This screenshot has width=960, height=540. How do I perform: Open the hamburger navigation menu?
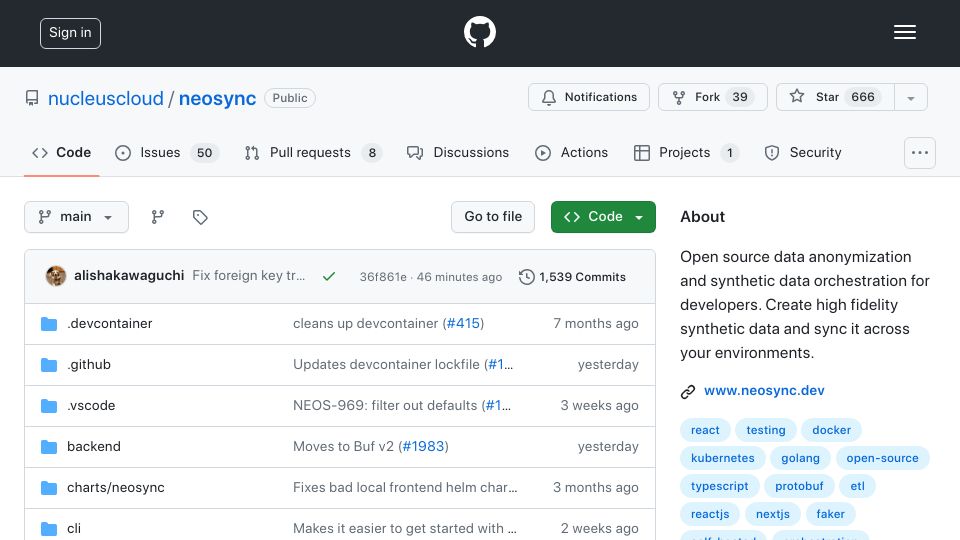(x=904, y=32)
